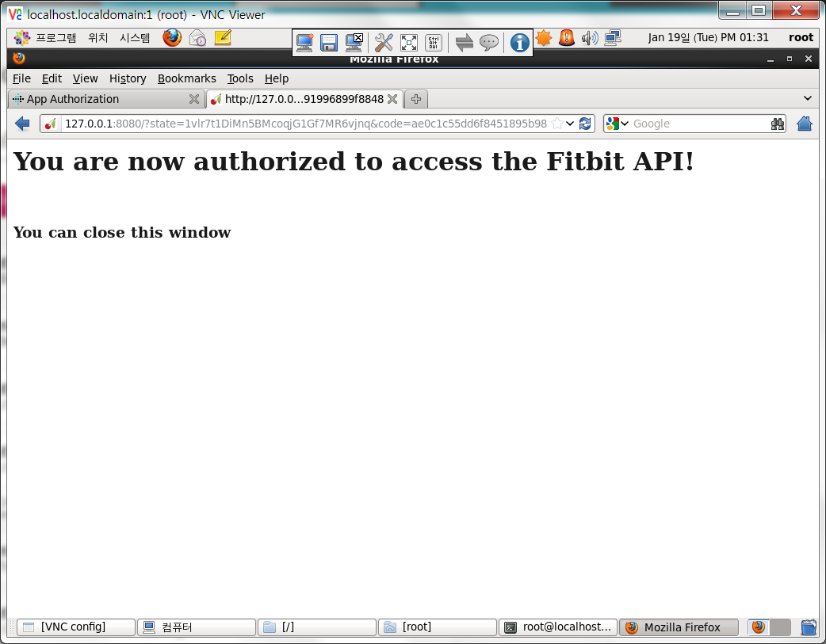Select the first workspace in the switcher
Viewport: 826px width, 644px height.
759,627
